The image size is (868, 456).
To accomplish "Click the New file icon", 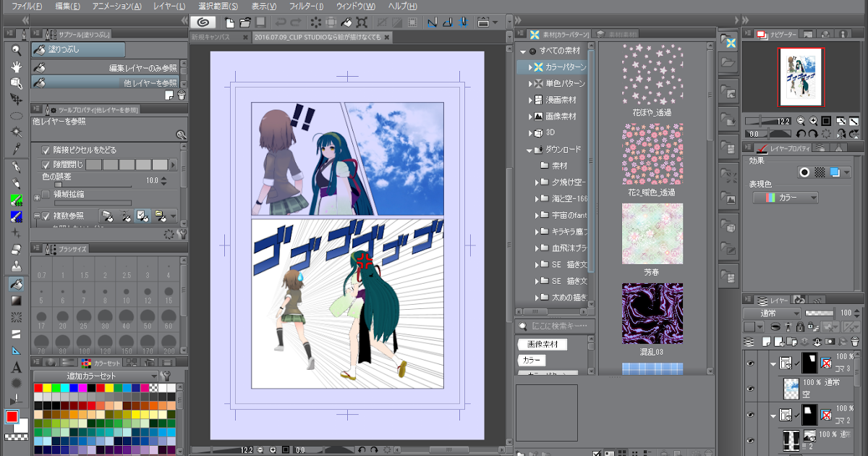I will [230, 23].
